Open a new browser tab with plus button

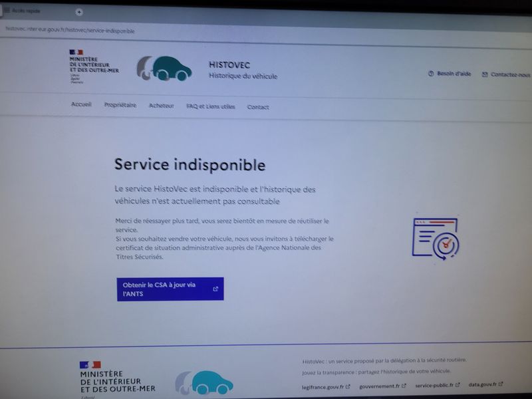point(79,12)
